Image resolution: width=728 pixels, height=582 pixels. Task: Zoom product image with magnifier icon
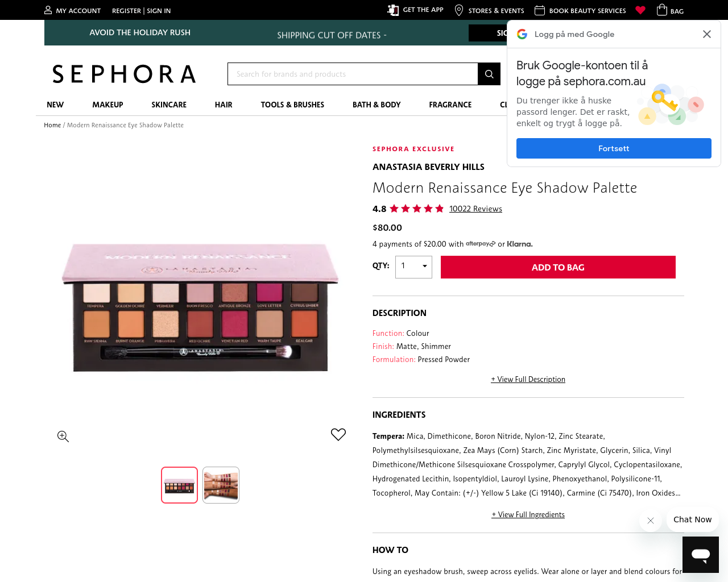point(63,436)
